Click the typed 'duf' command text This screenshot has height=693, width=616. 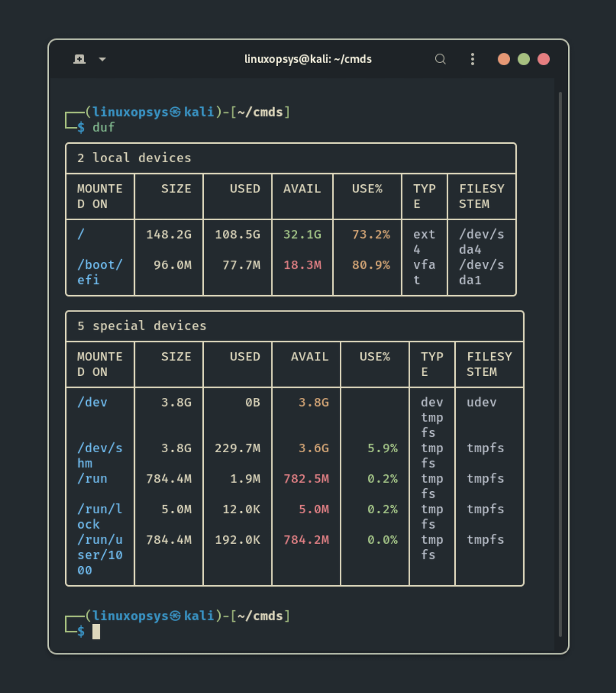pos(103,127)
